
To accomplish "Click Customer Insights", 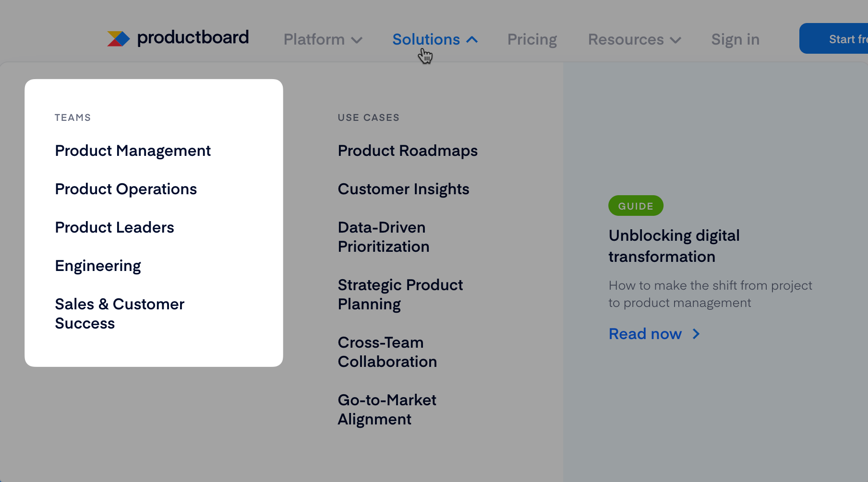I will click(403, 189).
